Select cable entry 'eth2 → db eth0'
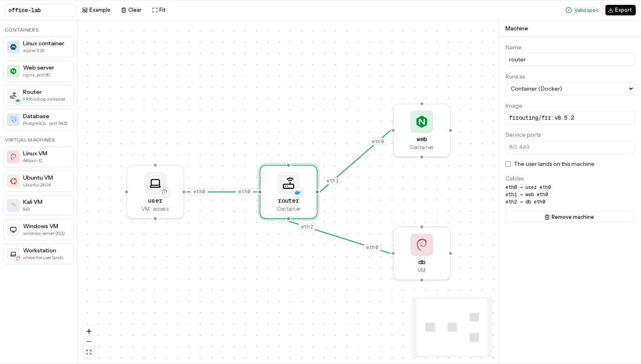 coord(525,202)
